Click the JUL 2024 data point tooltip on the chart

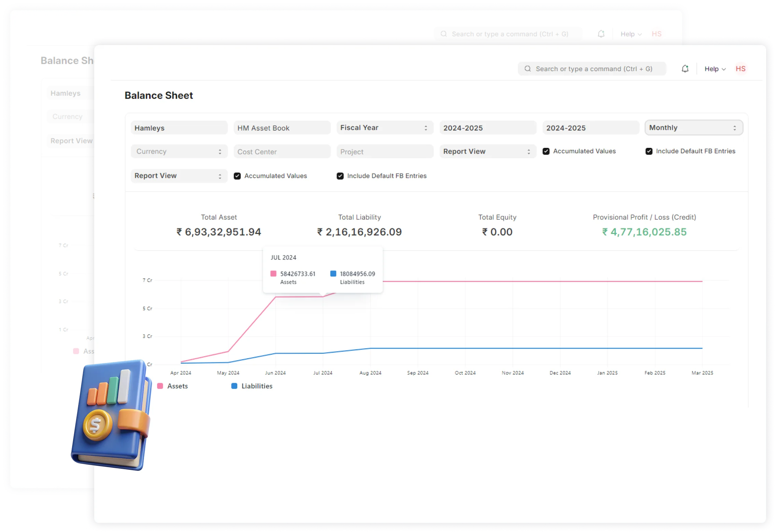[322, 270]
